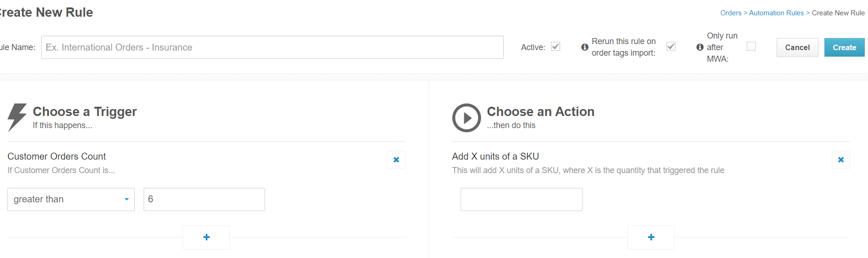Click the Create button
868x258 pixels.
point(844,47)
